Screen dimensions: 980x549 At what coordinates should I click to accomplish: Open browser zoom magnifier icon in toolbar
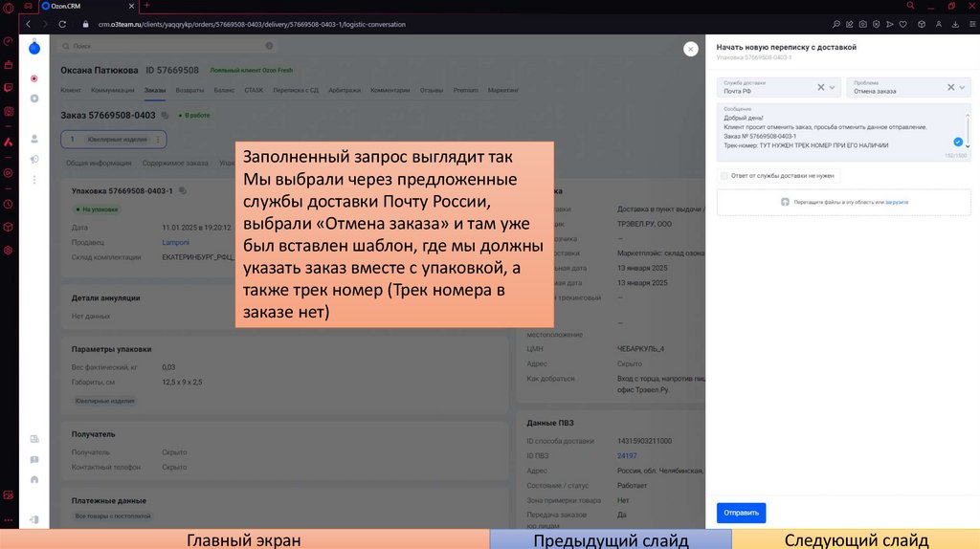pos(836,24)
